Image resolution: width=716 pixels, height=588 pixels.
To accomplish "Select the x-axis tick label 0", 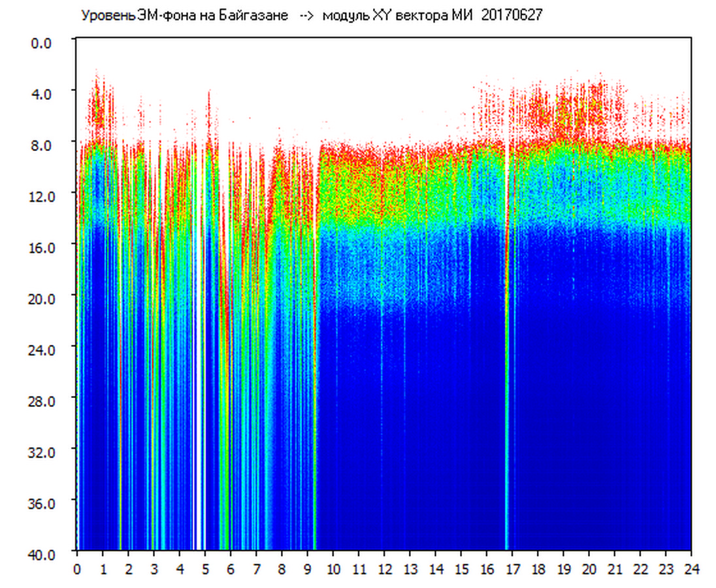I will pos(77,568).
